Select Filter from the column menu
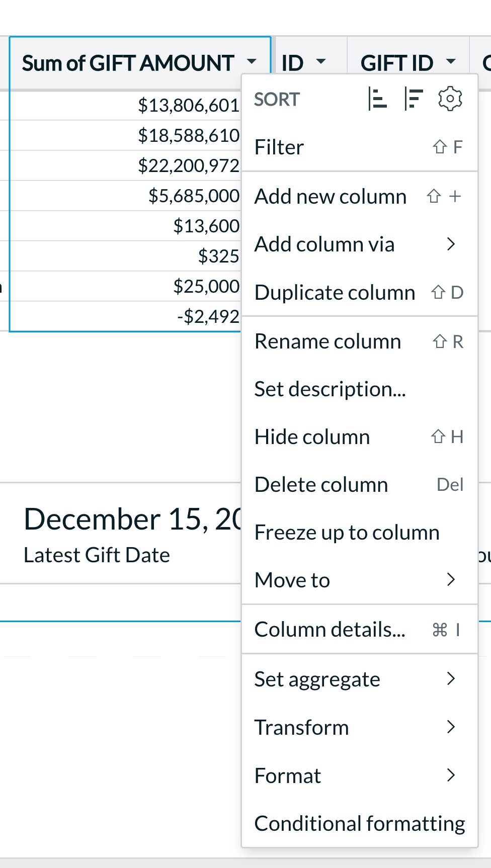Image resolution: width=491 pixels, height=868 pixels. (359, 147)
